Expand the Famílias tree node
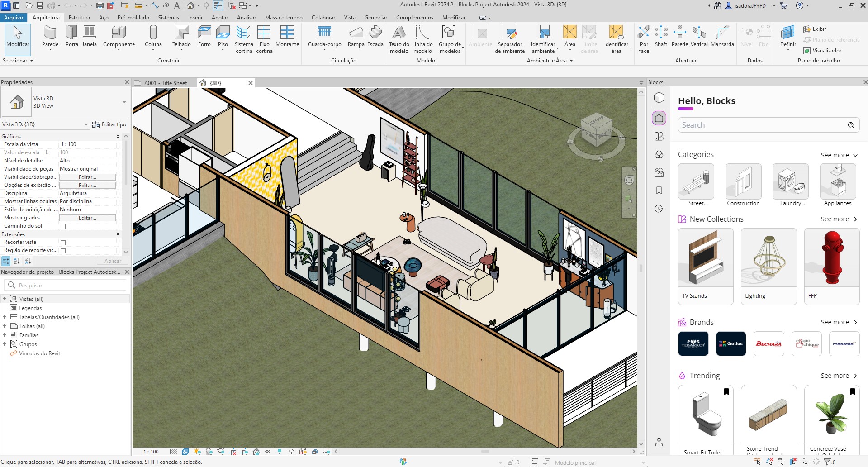Viewport: 868px width, 467px height. [x=5, y=335]
